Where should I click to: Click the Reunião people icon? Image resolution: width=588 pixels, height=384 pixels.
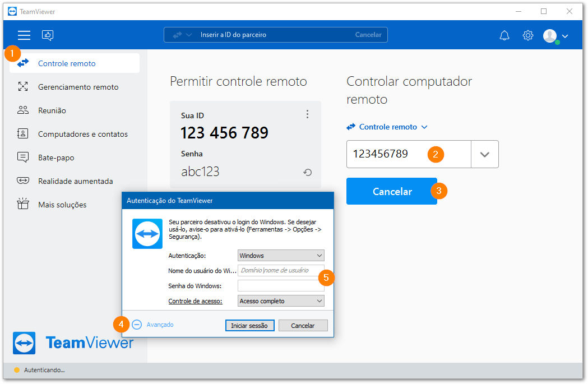(x=23, y=110)
